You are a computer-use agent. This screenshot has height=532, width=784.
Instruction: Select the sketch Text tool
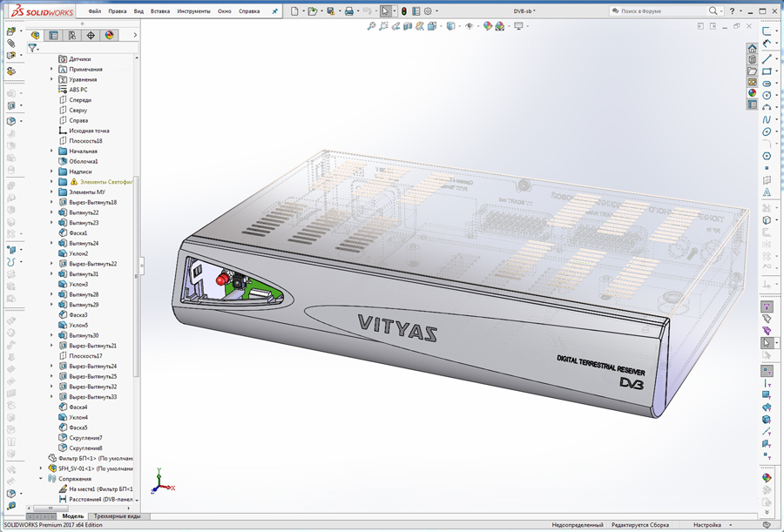767,192
